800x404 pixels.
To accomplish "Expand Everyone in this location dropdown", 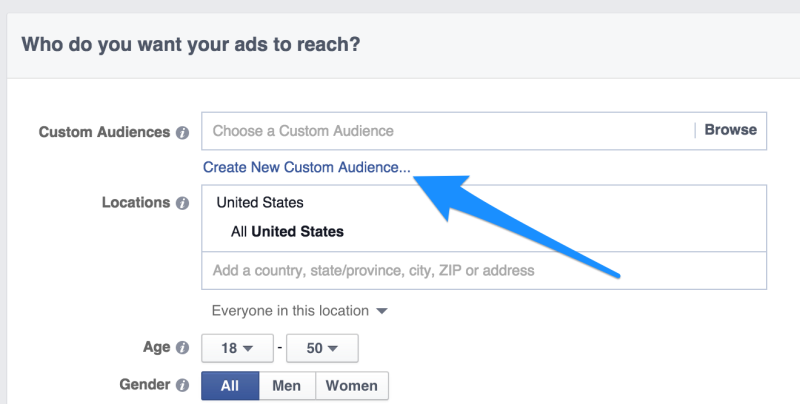I will point(299,311).
